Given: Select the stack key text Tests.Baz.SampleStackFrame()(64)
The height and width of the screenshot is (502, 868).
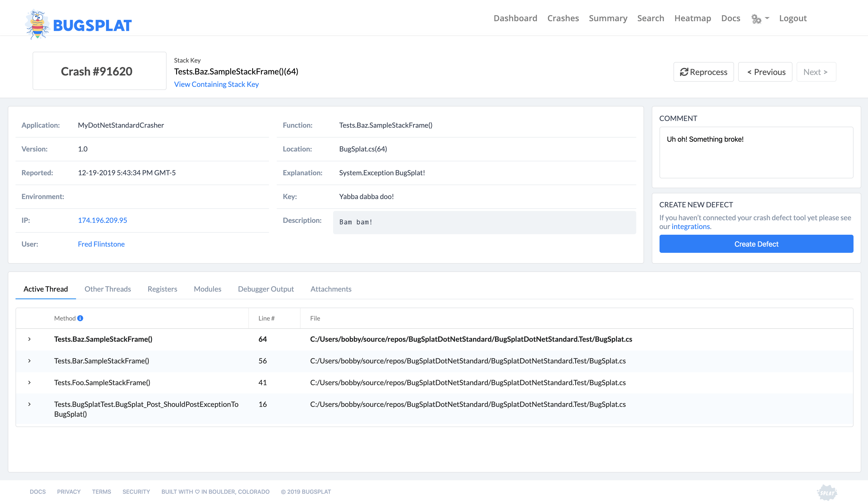Looking at the screenshot, I should [x=236, y=71].
